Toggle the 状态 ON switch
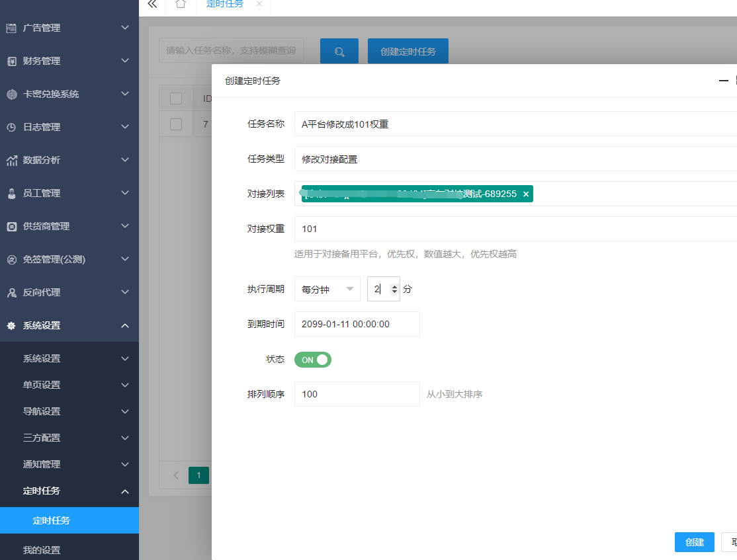This screenshot has width=737, height=560. coord(312,360)
